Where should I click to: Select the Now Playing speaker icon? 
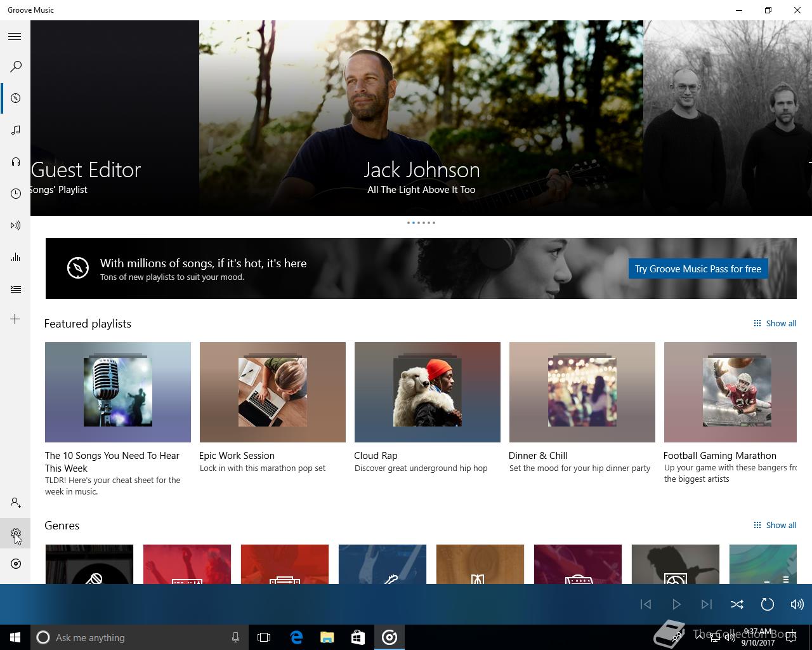(15, 225)
